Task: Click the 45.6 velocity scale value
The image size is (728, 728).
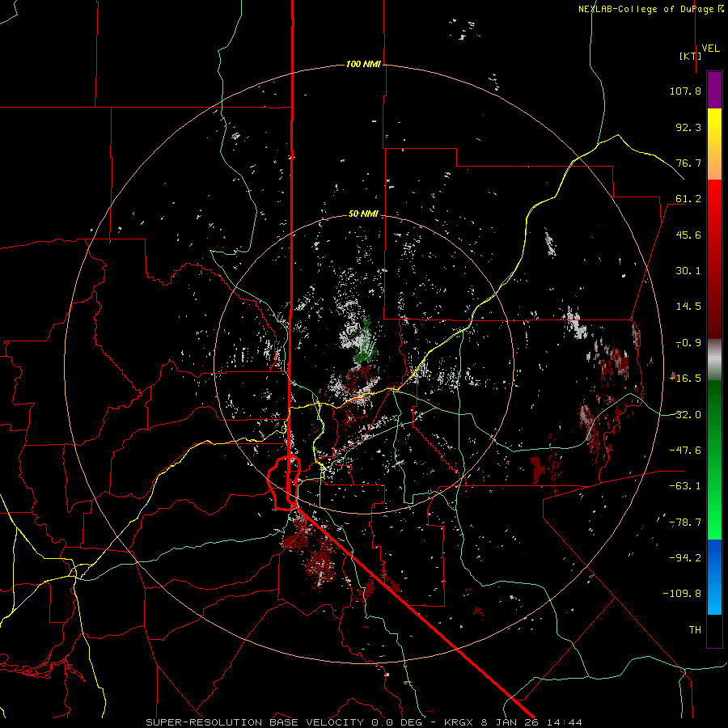Action: (688, 235)
